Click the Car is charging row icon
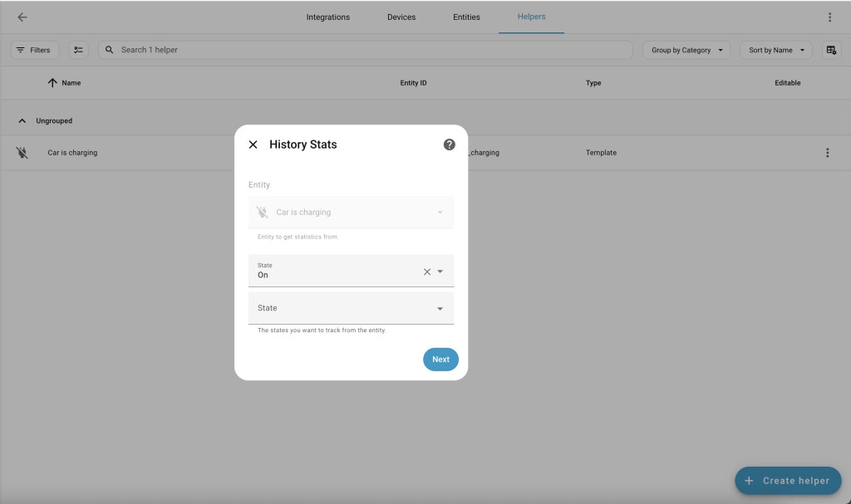This screenshot has height=504, width=851. (x=22, y=153)
